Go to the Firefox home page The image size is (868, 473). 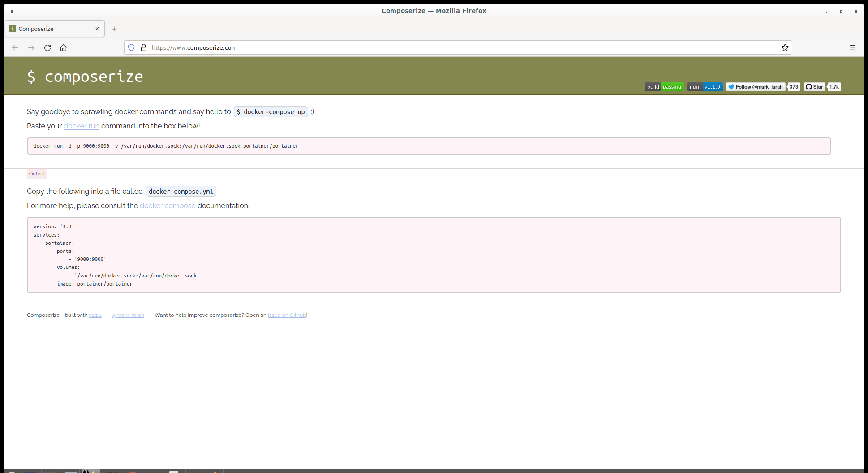[63, 47]
